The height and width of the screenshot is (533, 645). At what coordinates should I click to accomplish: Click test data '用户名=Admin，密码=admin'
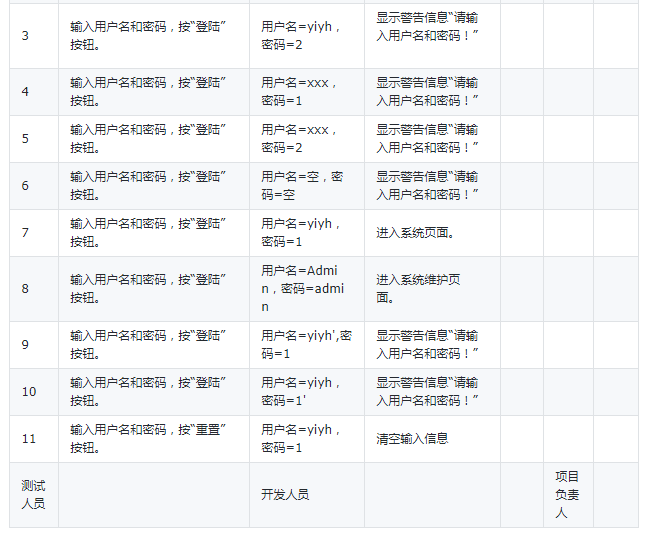303,289
